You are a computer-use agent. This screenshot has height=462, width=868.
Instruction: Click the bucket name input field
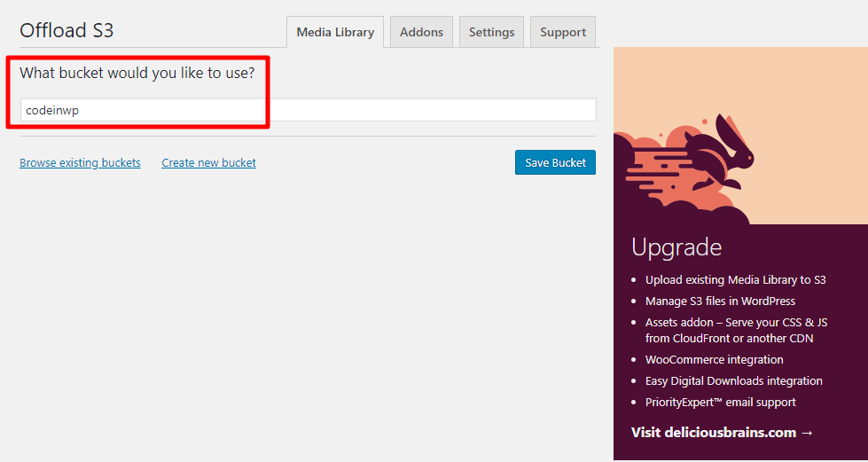point(308,110)
